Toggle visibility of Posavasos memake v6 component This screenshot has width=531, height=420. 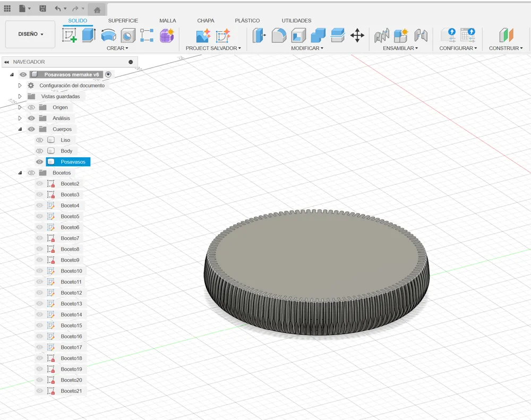click(x=23, y=74)
